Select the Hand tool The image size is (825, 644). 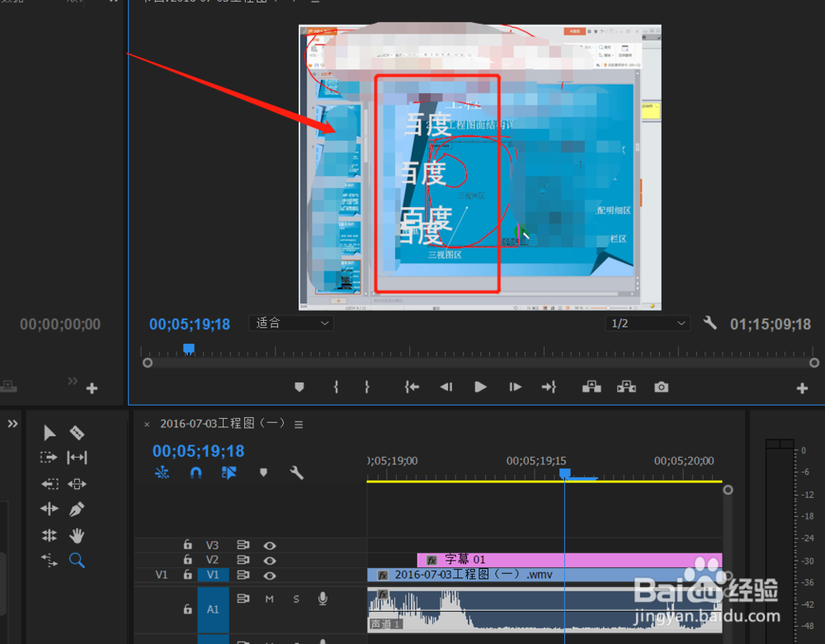point(77,536)
